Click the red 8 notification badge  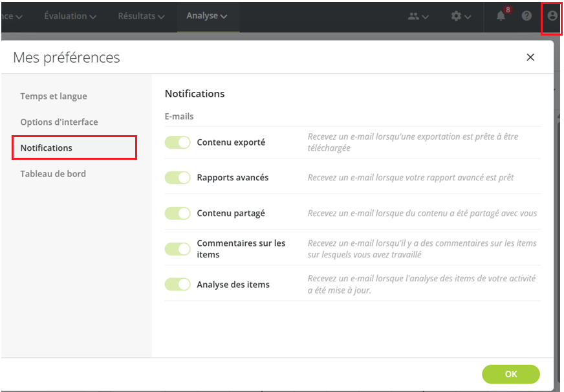coord(508,10)
